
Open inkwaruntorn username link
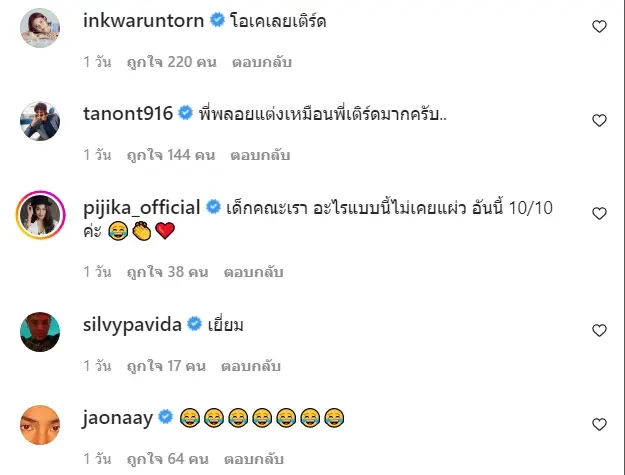tap(143, 20)
